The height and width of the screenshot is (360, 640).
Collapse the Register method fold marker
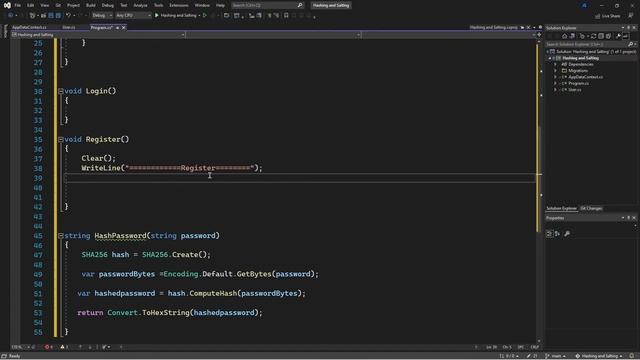coord(61,140)
